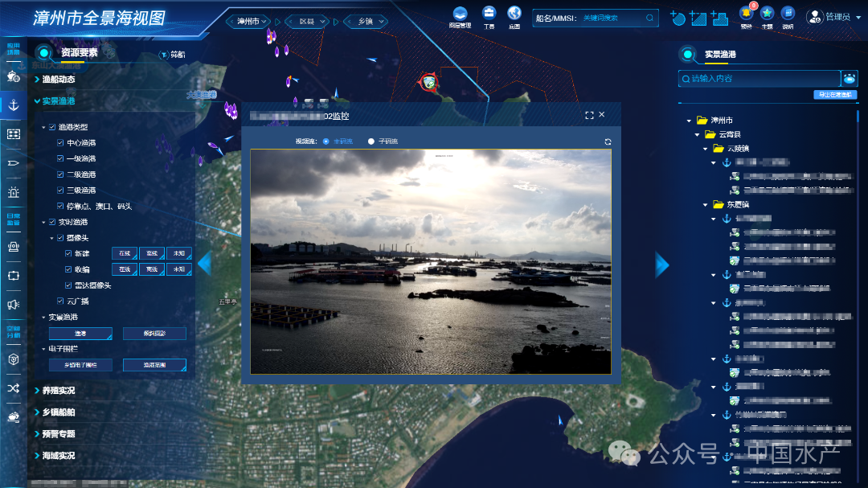
Task: Click the magnifier icon in ship search box
Action: coord(650,18)
